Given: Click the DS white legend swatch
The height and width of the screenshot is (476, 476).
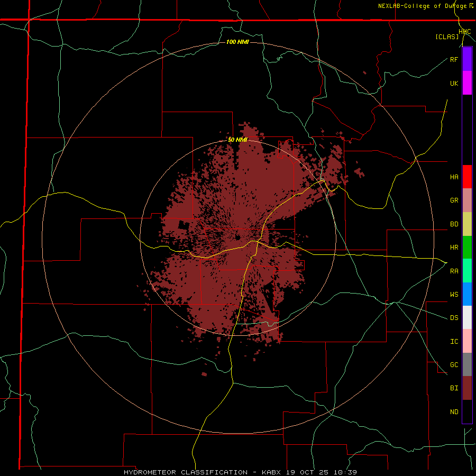Looking at the screenshot, I should pos(467,317).
